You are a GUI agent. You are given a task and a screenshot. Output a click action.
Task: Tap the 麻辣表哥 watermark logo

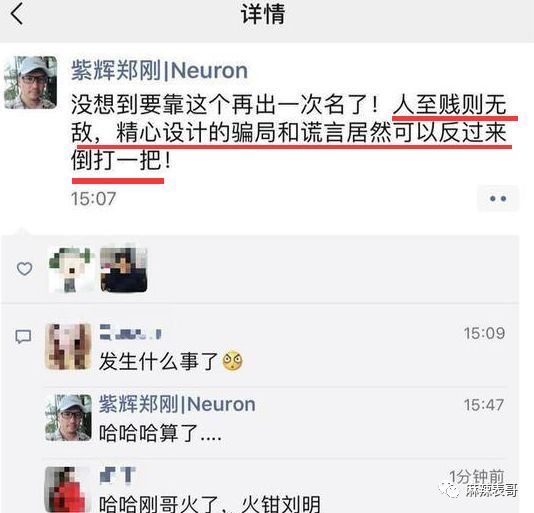point(479,491)
